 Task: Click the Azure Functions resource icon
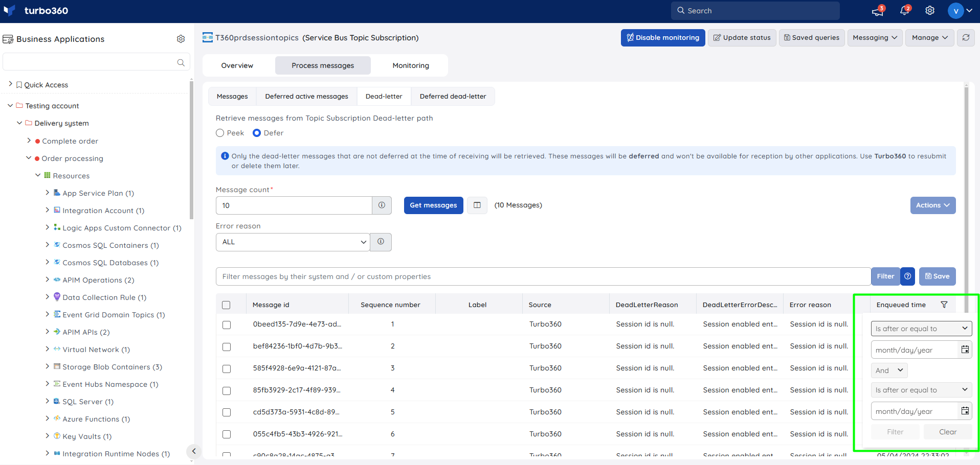(57, 418)
